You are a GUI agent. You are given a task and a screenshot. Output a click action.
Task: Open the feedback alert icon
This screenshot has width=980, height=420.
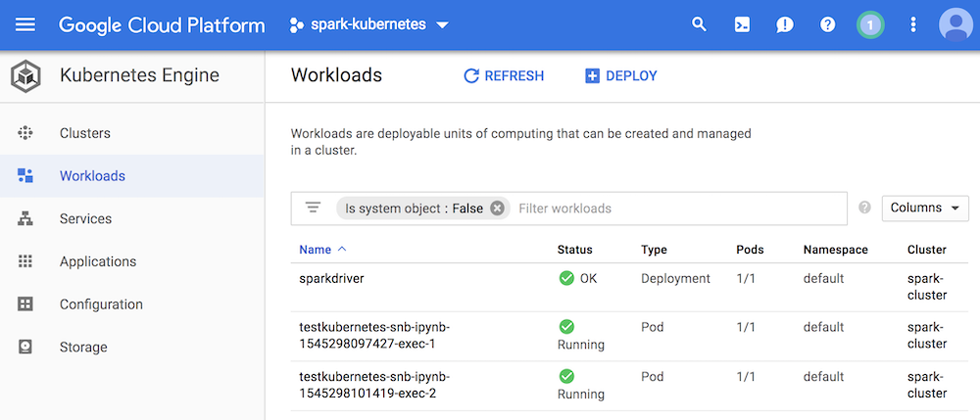[x=784, y=24]
